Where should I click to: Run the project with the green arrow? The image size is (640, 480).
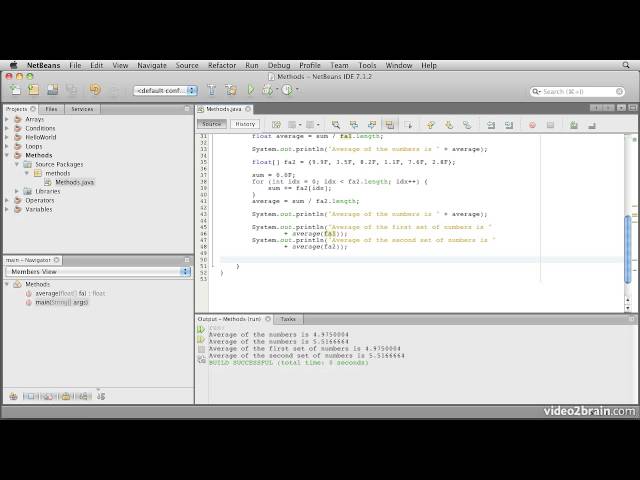[x=251, y=90]
